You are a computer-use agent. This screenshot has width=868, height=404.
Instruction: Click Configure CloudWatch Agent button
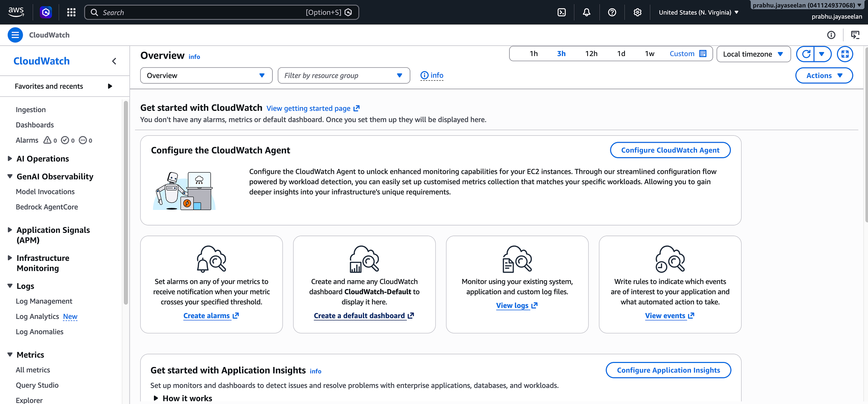pos(670,150)
